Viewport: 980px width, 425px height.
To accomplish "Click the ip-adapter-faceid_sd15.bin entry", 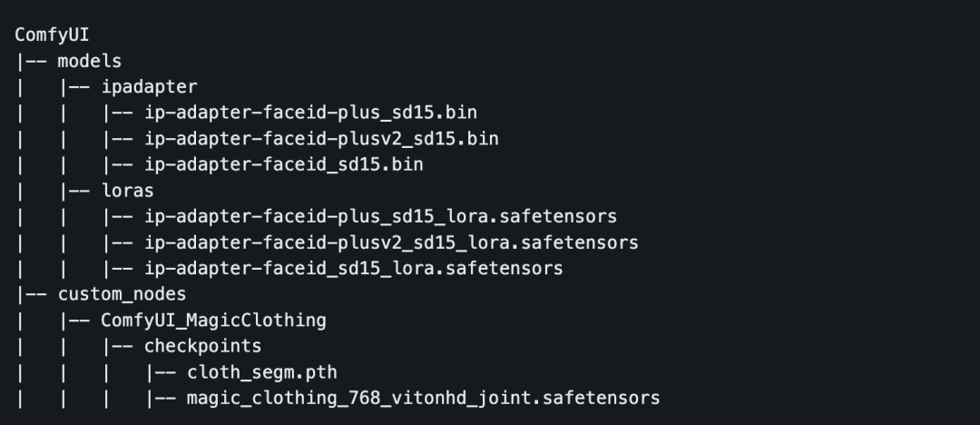I will 283,165.
